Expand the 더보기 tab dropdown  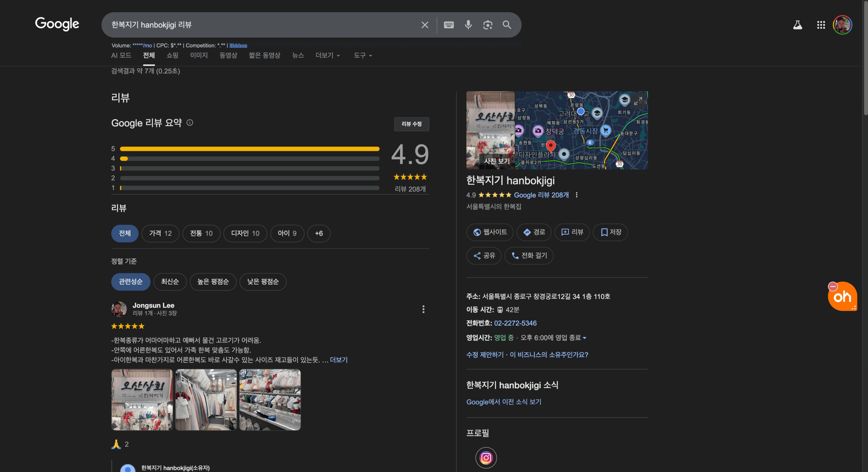[328, 55]
